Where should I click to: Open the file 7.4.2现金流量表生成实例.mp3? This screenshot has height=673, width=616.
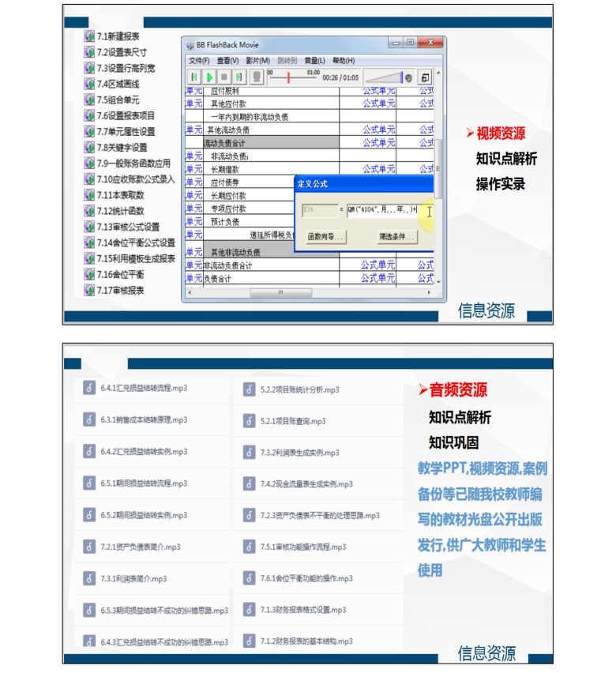pos(306,484)
